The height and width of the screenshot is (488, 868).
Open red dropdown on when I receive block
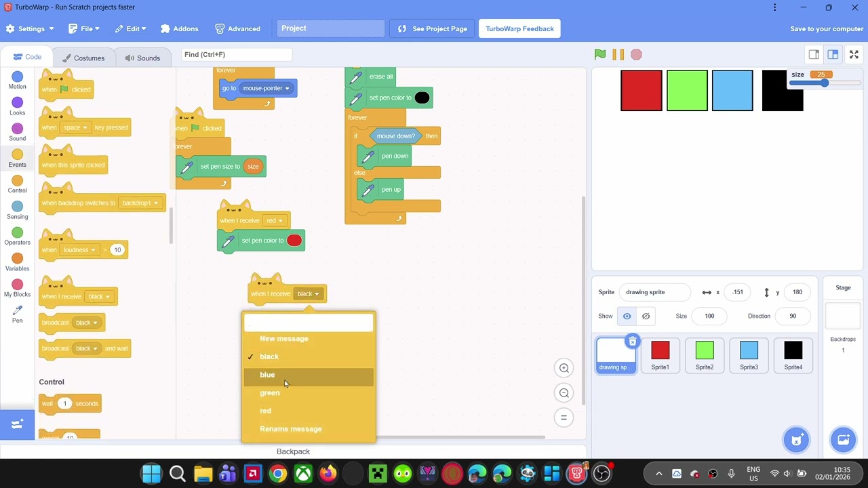[x=275, y=220]
